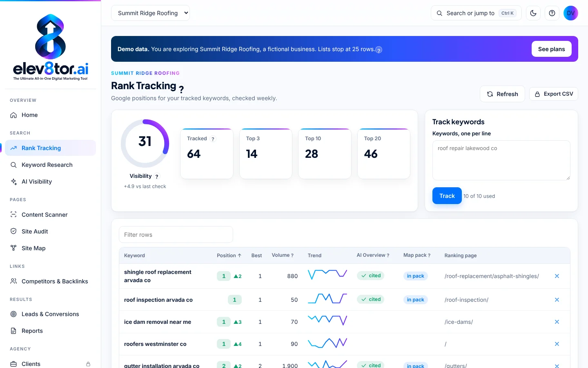Click in pack badge for shingle roof replacement

pos(416,276)
